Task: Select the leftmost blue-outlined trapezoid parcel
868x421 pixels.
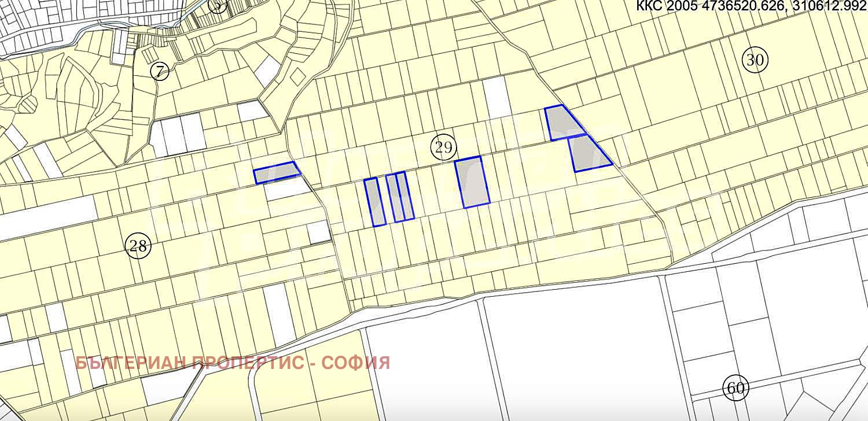Action: pos(276,172)
